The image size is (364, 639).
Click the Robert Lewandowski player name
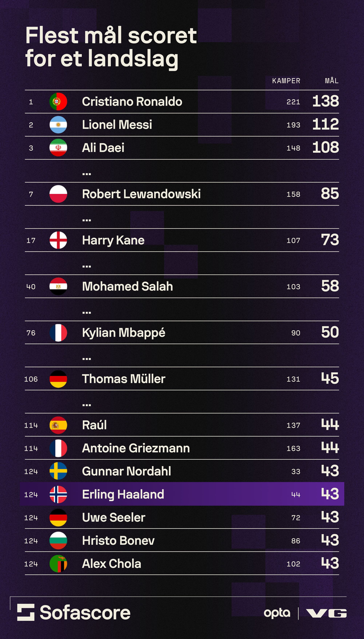pos(141,194)
